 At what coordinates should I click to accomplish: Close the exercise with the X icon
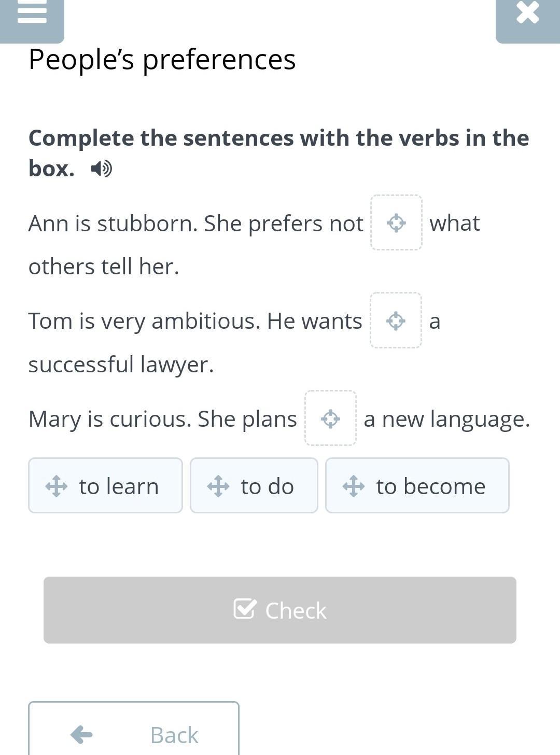pyautogui.click(x=528, y=12)
